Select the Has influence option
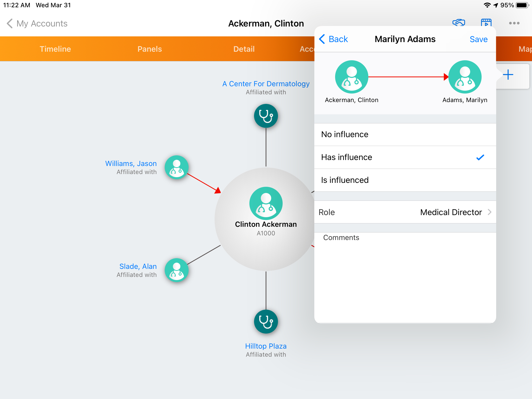This screenshot has height=399, width=532. coord(405,157)
